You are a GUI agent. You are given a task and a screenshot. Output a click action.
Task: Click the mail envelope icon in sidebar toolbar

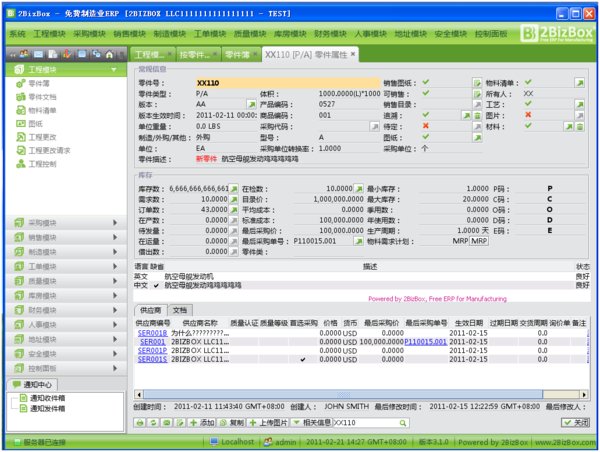[x=38, y=54]
